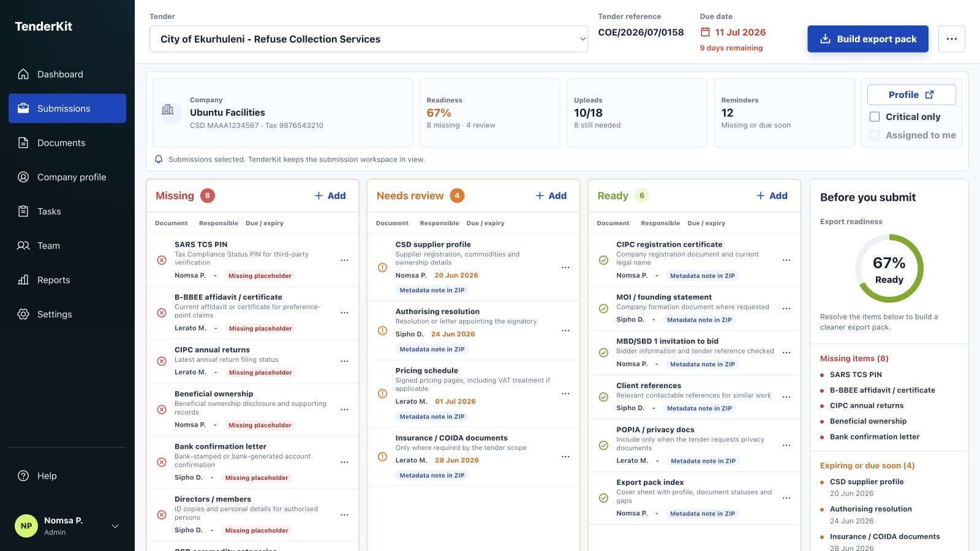Open Tasks in the sidebar
This screenshot has width=980, height=551.
[x=67, y=211]
